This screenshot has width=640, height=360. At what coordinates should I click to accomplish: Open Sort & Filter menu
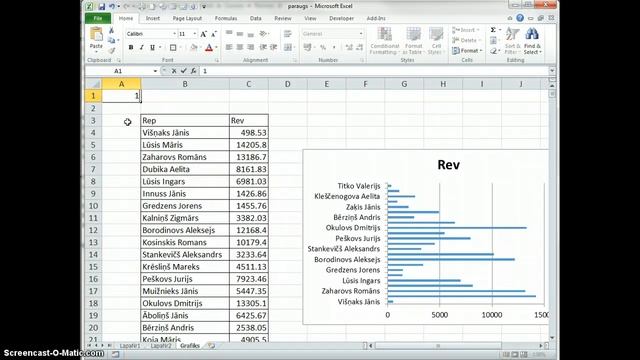tap(512, 40)
